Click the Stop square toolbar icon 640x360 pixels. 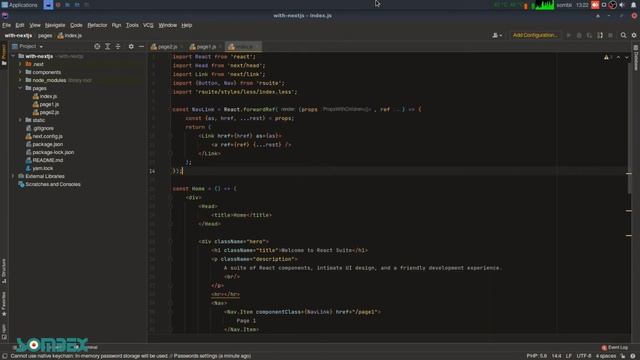(610, 36)
